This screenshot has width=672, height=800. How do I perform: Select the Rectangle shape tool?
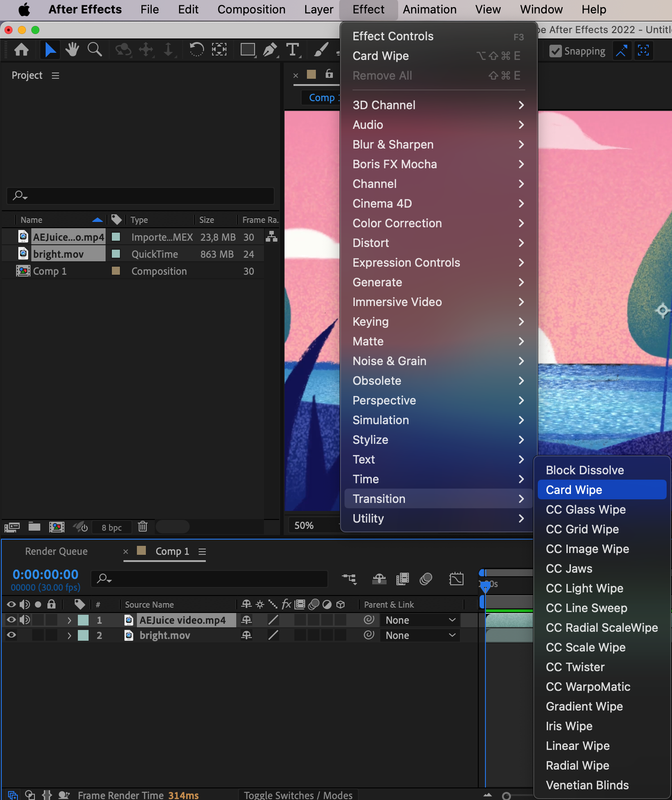click(248, 50)
